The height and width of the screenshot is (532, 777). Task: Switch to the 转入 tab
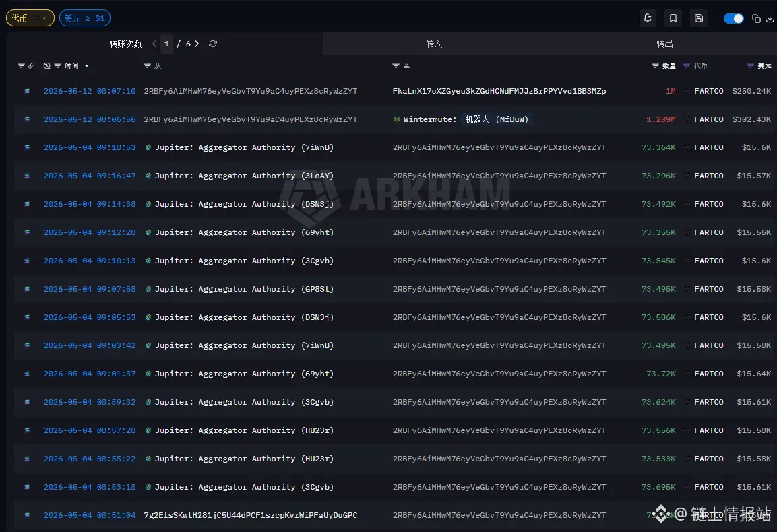pos(433,44)
